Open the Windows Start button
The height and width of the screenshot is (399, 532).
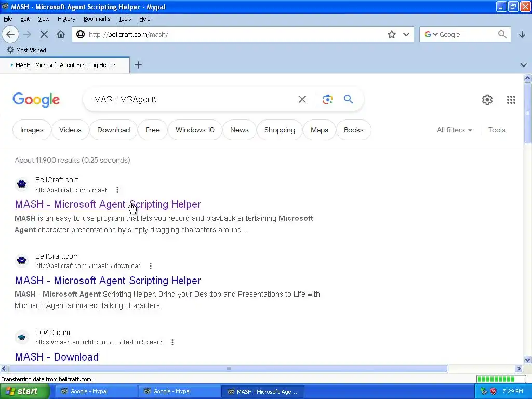pos(24,391)
